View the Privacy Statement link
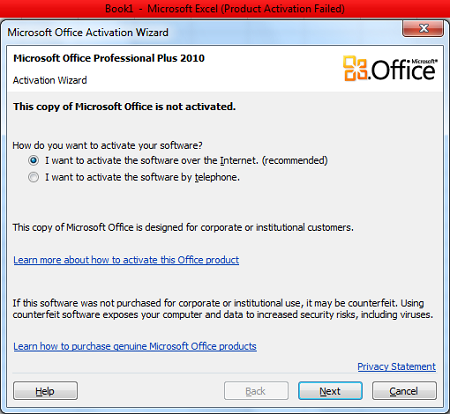450x414 pixels. click(396, 366)
